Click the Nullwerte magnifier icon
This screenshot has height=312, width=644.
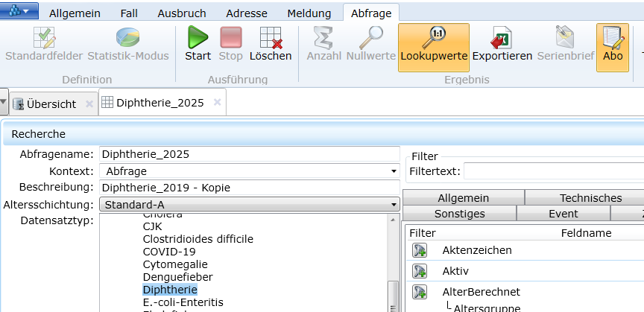[x=370, y=39]
